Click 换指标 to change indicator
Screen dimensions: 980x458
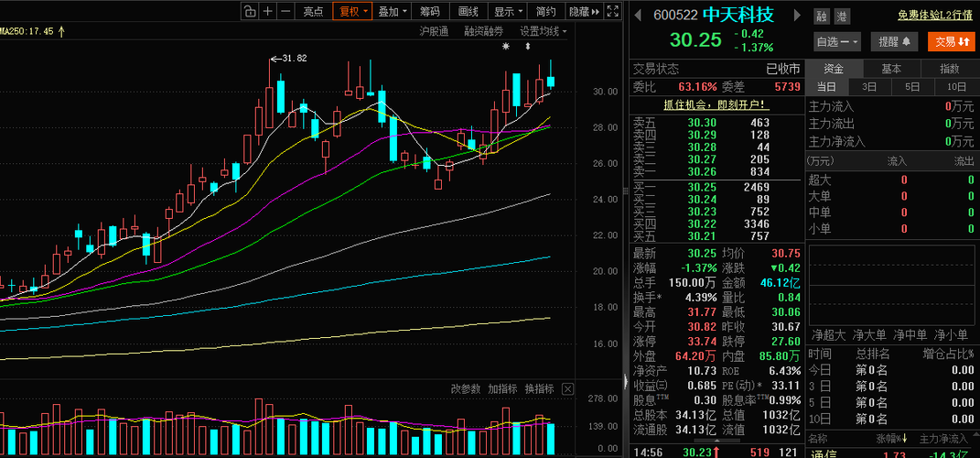pos(539,388)
